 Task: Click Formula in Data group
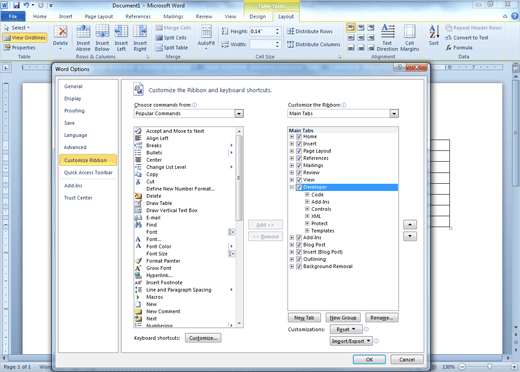pos(459,48)
